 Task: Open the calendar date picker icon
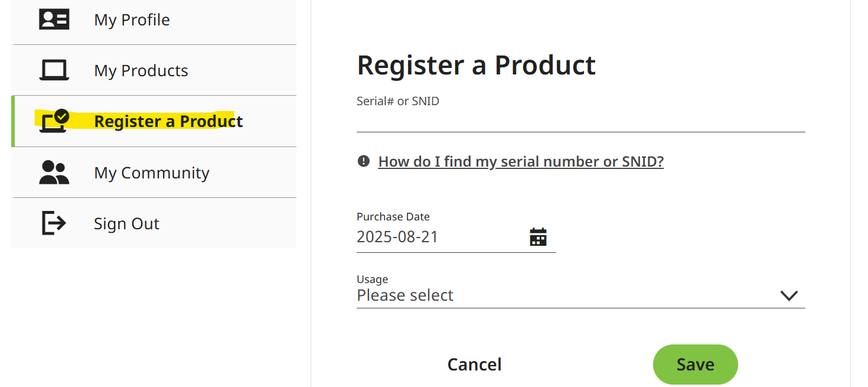[538, 237]
